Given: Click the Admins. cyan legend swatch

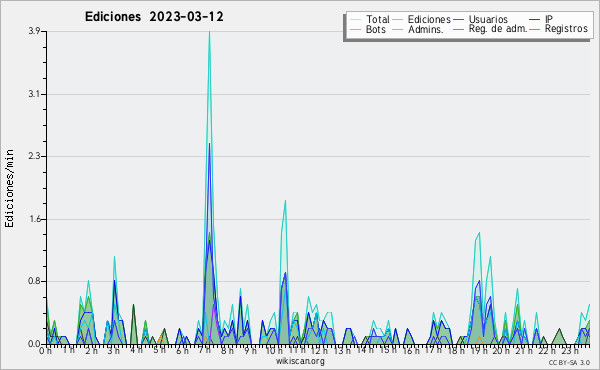Looking at the screenshot, I should click(398, 29).
